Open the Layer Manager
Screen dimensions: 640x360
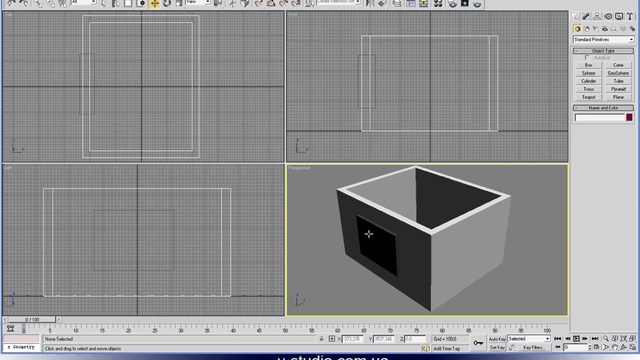click(x=397, y=3)
